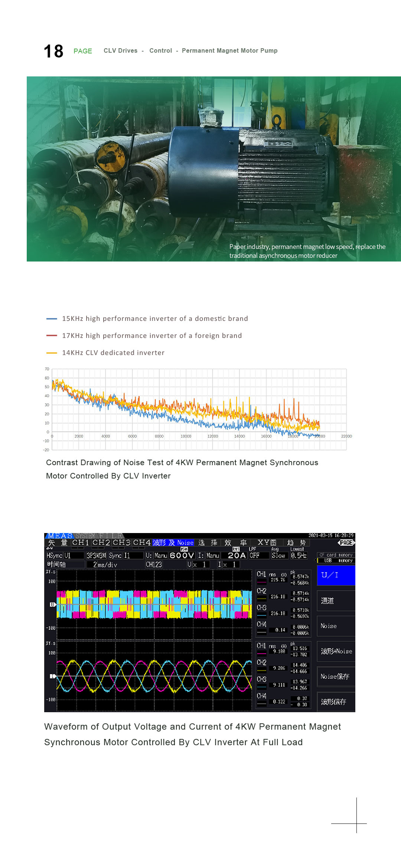
Task: Click the Control breadcrumb
Action: (161, 50)
